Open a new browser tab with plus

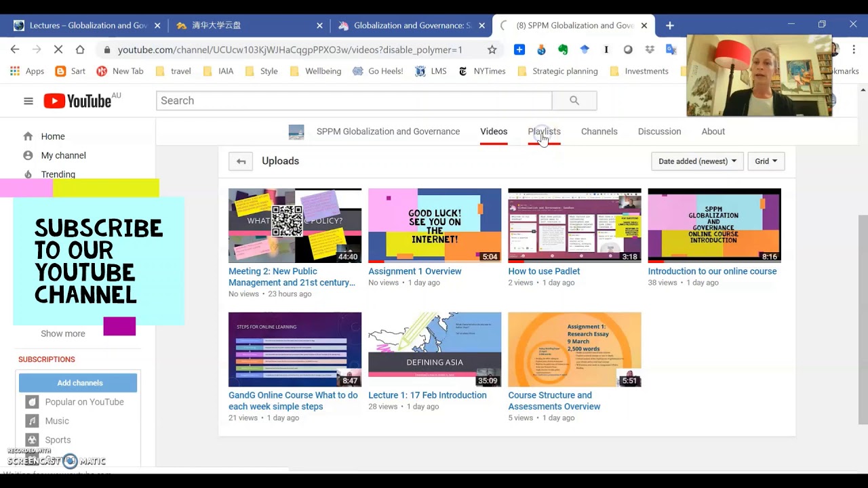pyautogui.click(x=670, y=25)
